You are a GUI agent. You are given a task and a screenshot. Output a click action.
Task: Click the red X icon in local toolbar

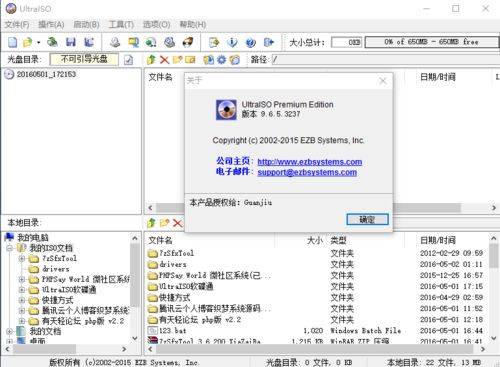[177, 223]
